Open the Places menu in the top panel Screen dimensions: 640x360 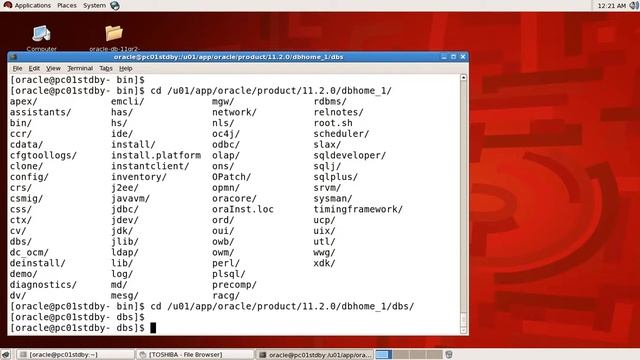(67, 6)
